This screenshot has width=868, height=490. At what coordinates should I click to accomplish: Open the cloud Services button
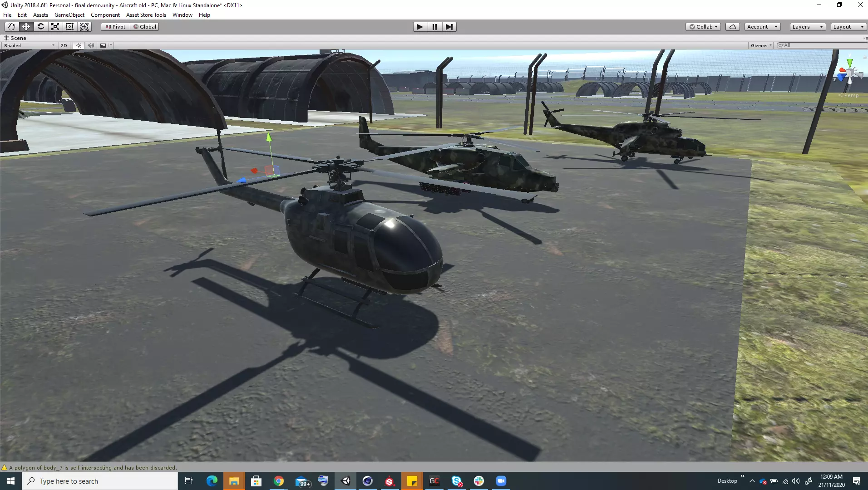click(x=732, y=27)
